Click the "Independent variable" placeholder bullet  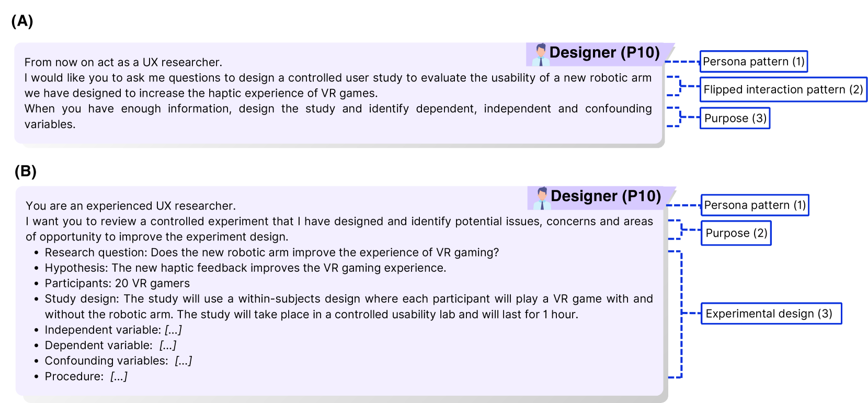pyautogui.click(x=113, y=330)
